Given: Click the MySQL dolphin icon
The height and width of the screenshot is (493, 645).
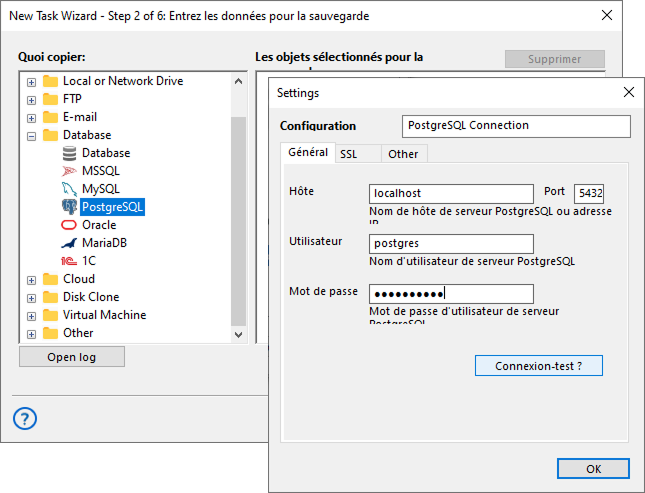Looking at the screenshot, I should tap(69, 189).
